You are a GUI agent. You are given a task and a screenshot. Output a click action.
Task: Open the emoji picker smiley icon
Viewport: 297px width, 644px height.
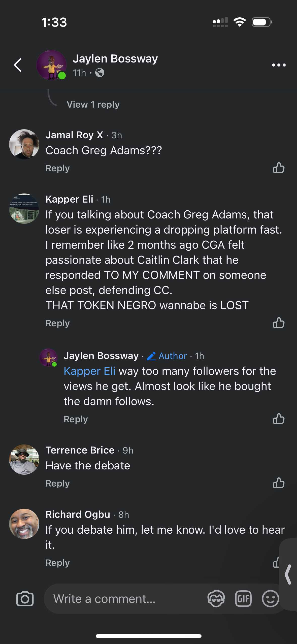click(x=270, y=599)
